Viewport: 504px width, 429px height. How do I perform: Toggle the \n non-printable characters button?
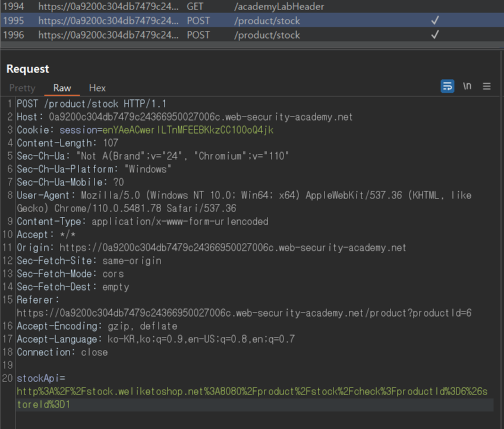[467, 86]
